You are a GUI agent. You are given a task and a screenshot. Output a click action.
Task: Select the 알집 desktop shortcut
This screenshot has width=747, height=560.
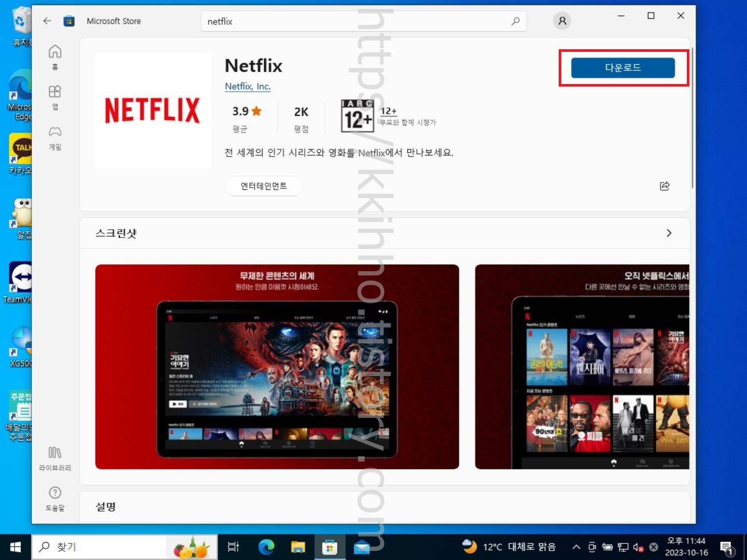point(21,219)
